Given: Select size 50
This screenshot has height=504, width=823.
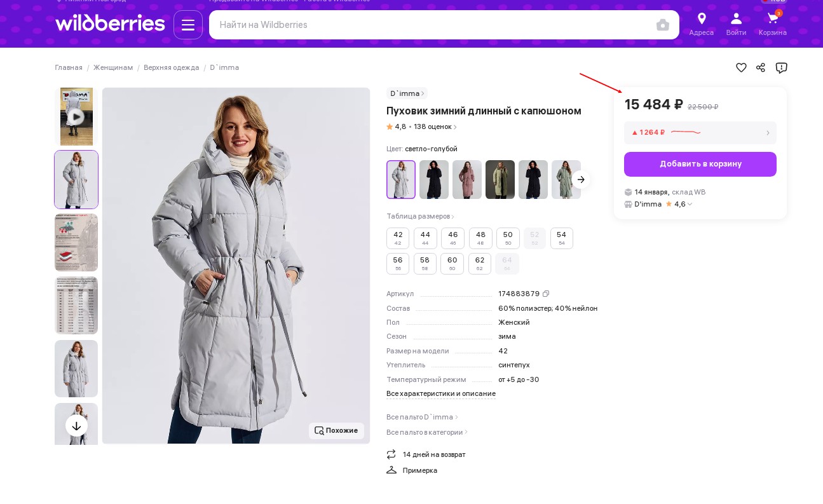Looking at the screenshot, I should (x=508, y=238).
